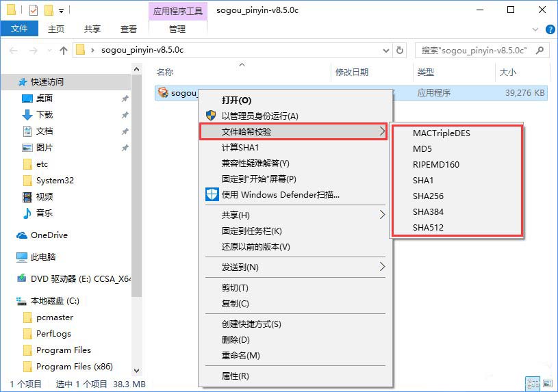This screenshot has height=392, width=558.
Task: Open the 查看 (View) ribbon tab
Action: click(129, 29)
